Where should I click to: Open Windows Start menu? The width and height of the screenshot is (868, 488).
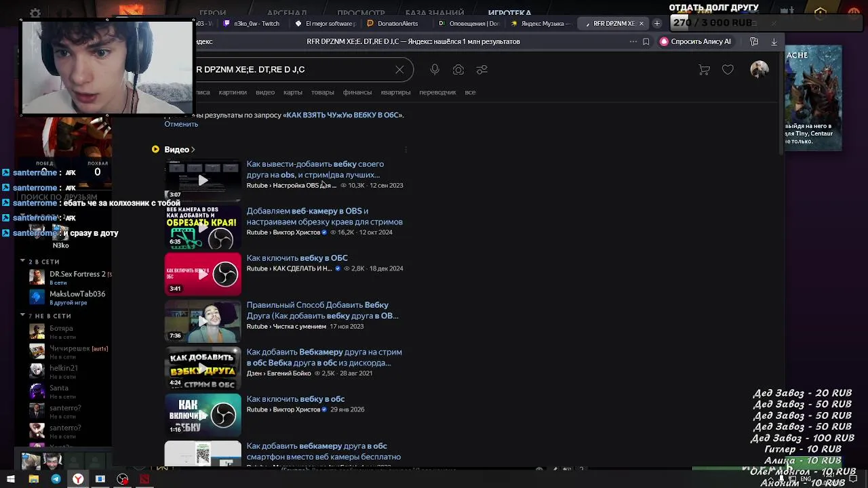(x=11, y=479)
